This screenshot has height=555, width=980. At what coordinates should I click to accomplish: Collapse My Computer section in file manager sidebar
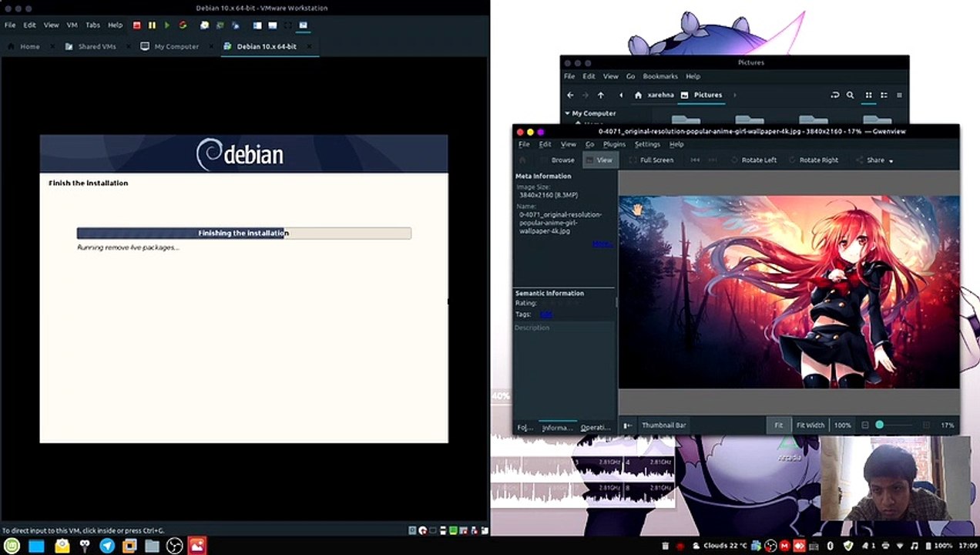click(x=568, y=113)
